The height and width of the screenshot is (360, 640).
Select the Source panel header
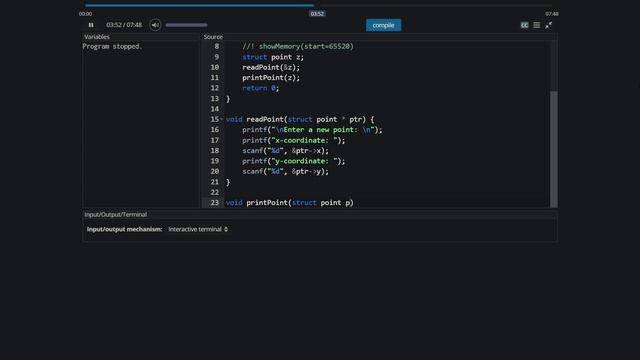213,37
